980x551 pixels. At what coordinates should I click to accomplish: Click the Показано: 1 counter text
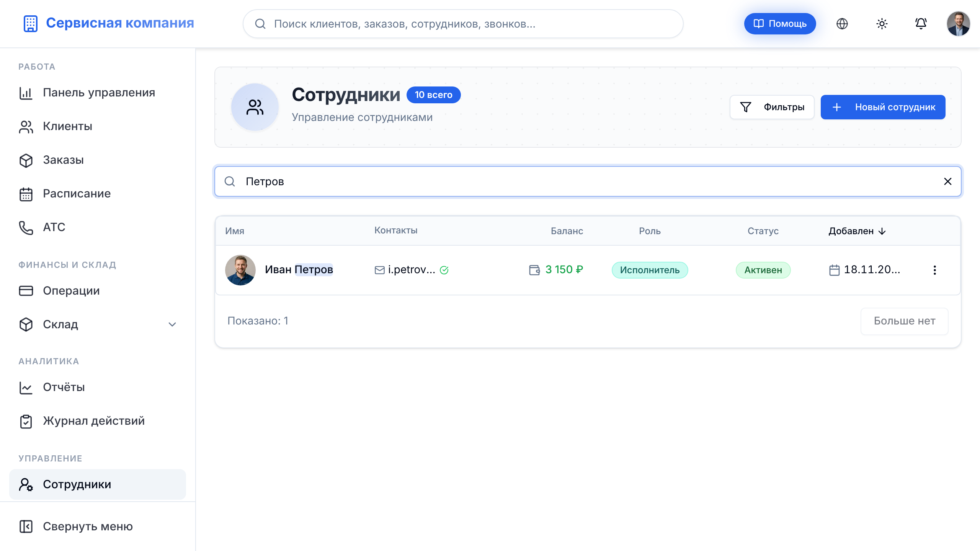click(x=258, y=321)
